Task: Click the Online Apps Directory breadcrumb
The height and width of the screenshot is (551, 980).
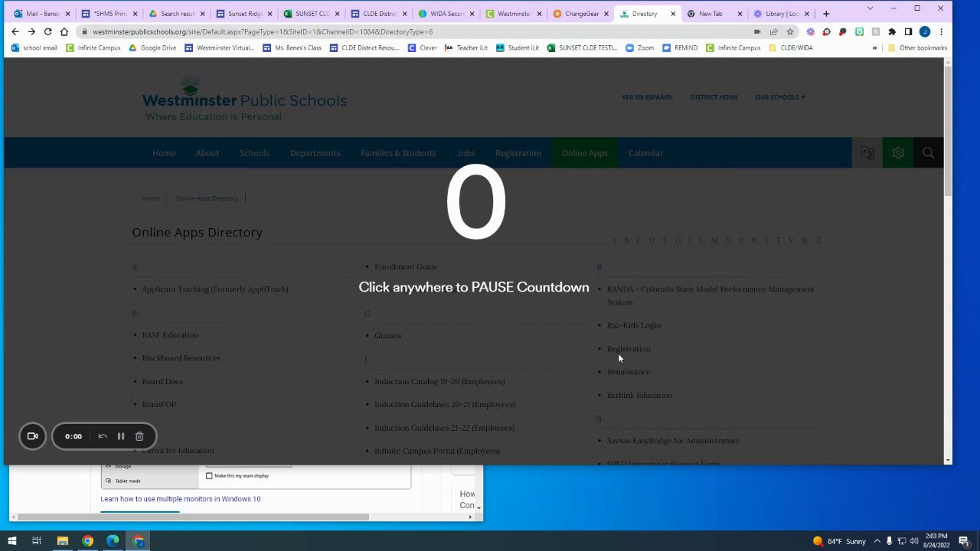Action: click(x=207, y=198)
